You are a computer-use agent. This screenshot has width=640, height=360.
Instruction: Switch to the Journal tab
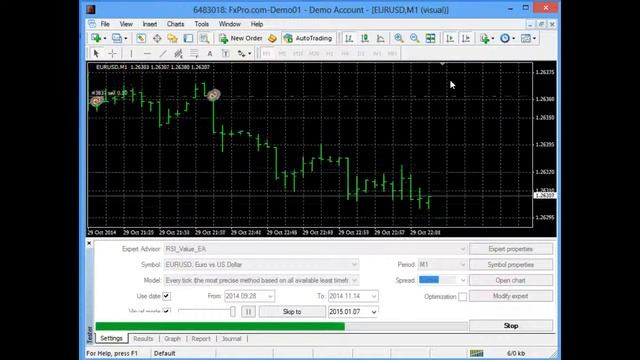click(x=231, y=339)
